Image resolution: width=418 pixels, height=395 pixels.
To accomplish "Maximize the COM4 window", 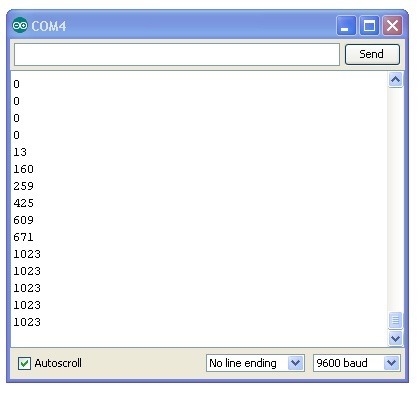I will 369,26.
